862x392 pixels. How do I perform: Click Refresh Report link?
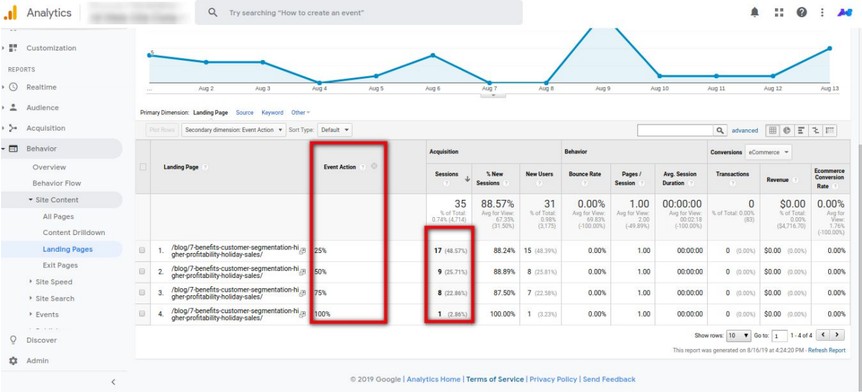point(826,350)
